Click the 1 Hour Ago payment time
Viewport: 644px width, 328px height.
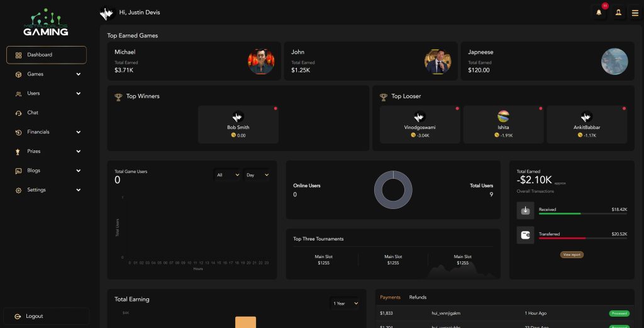tap(536, 313)
